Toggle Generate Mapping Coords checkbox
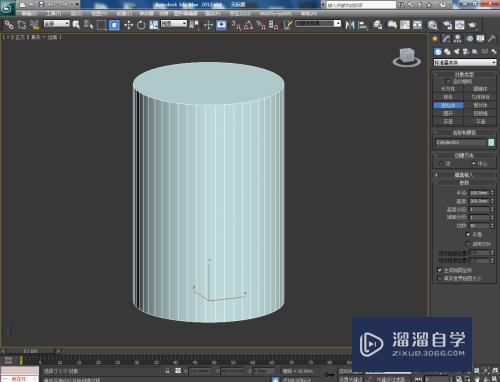Screen dimensions: 500x382 439,270
